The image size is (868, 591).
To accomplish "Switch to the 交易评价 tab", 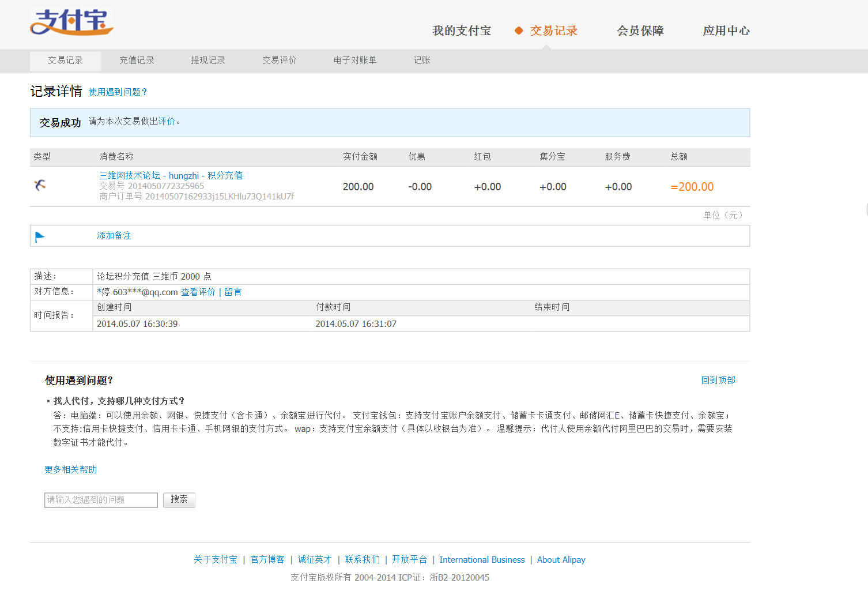I will tap(280, 61).
